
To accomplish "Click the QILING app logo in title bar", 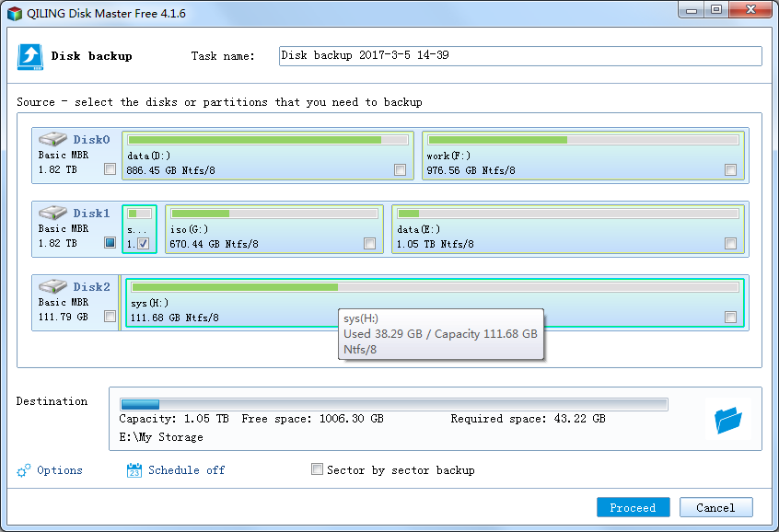I will click(x=15, y=14).
